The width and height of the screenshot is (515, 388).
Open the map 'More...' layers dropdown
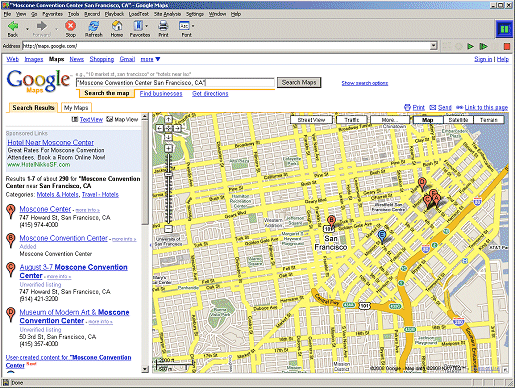point(390,120)
